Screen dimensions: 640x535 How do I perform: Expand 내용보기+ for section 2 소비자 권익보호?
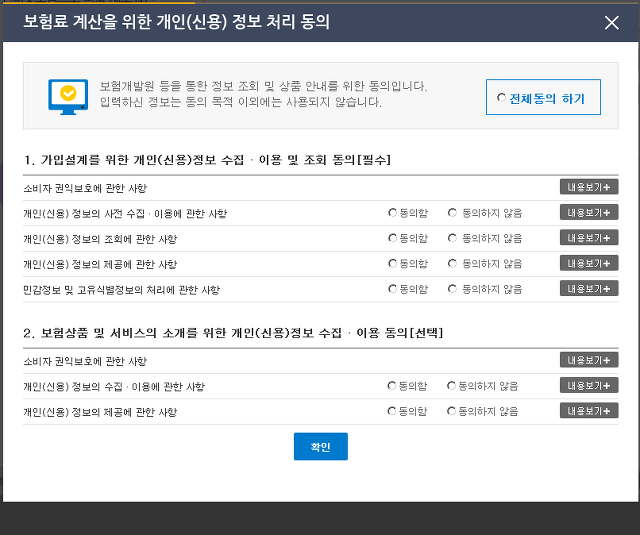(589, 360)
